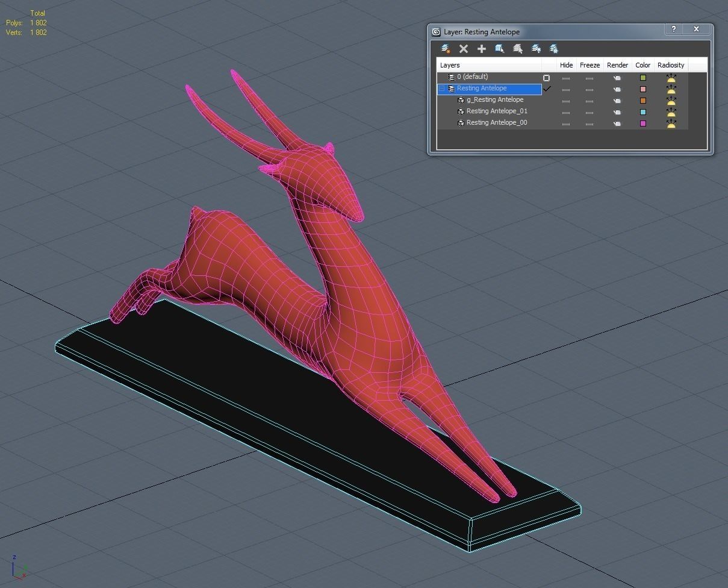Toggle Radiosity icon for g_Resting Antelope

click(x=671, y=101)
